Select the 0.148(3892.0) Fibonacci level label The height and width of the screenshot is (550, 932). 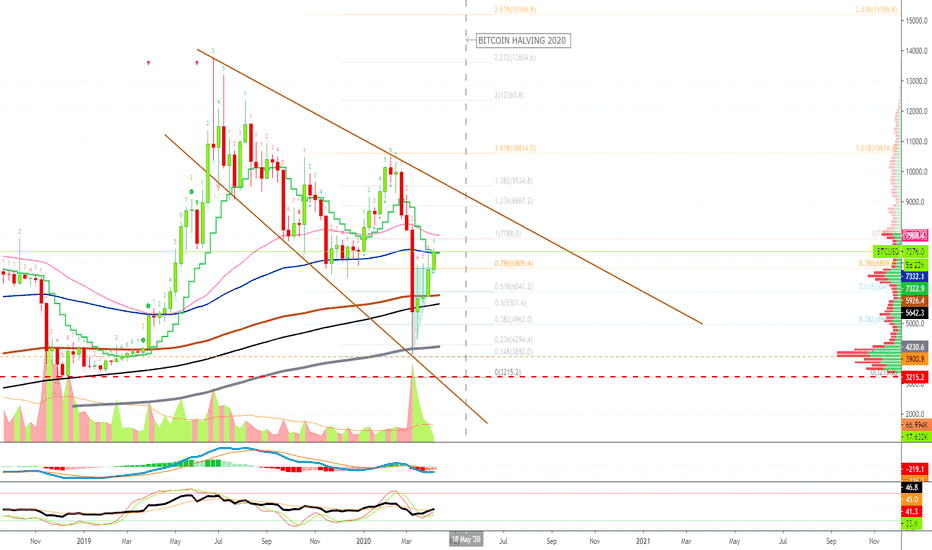click(514, 351)
